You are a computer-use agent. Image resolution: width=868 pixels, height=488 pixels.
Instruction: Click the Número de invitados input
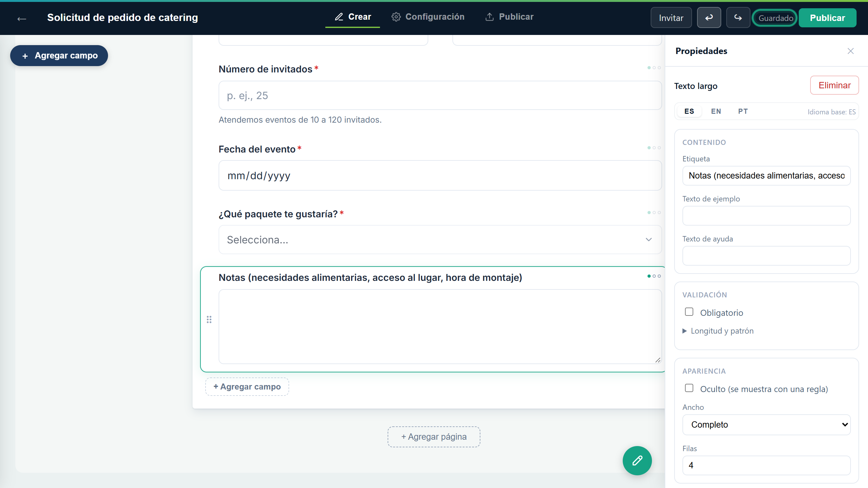(440, 95)
